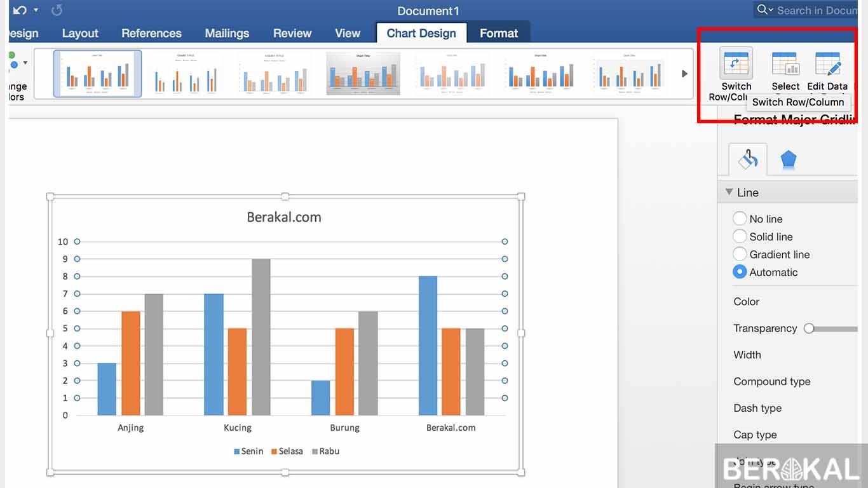868x488 pixels.
Task: Select the Solid line radio button
Action: tap(740, 236)
